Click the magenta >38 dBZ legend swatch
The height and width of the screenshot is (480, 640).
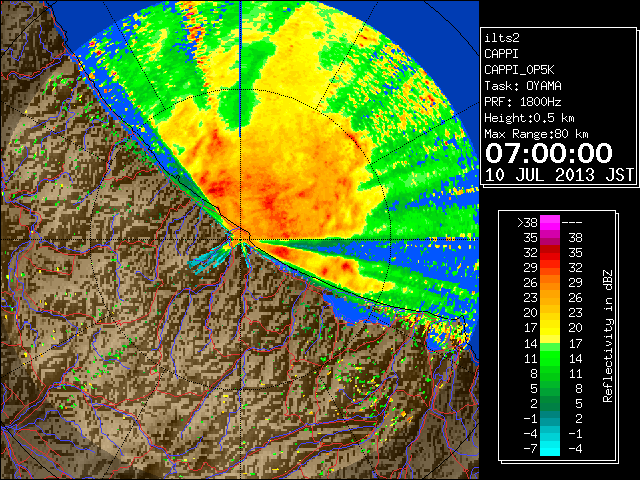(550, 222)
